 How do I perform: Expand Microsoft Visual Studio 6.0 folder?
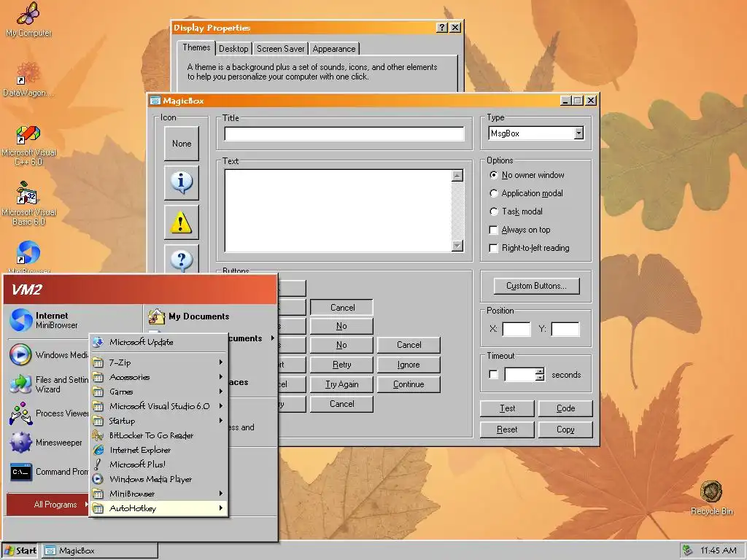[x=158, y=406]
